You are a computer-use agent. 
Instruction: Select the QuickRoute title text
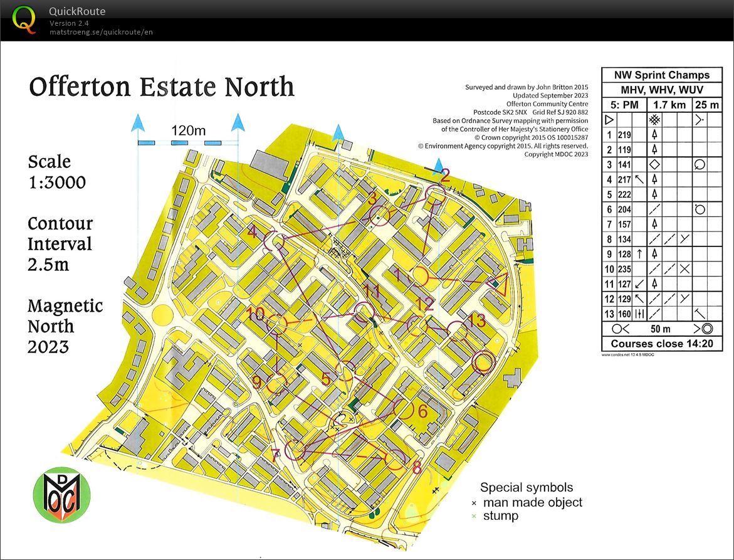point(77,11)
